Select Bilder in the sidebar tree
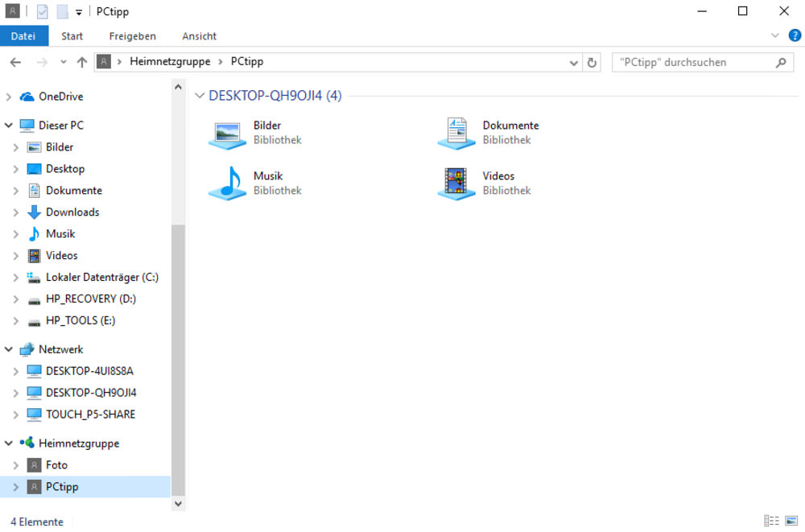Image resolution: width=805 pixels, height=532 pixels. tap(60, 147)
